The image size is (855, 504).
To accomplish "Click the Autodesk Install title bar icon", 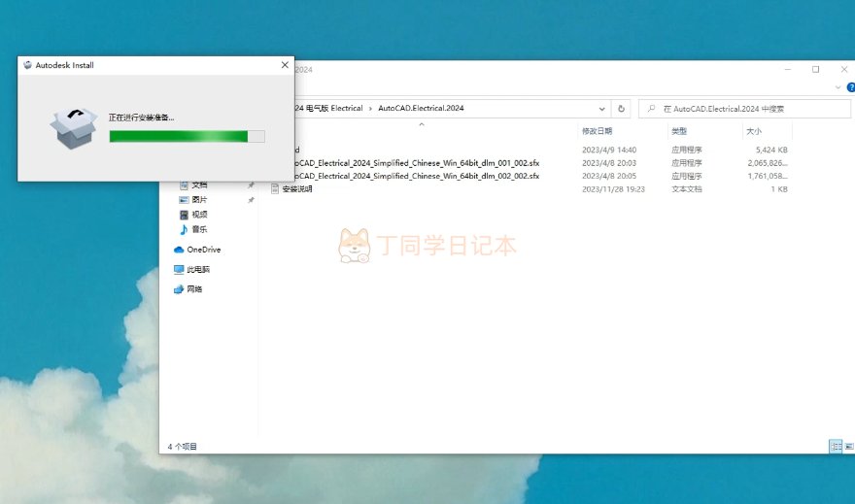I will tap(27, 65).
